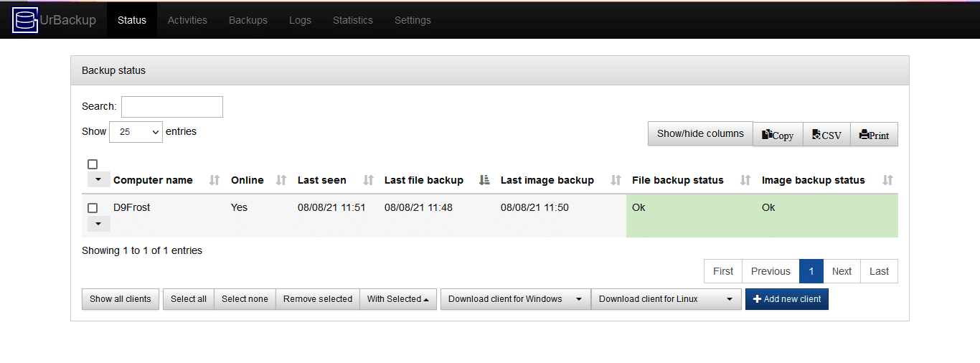980x363 pixels.
Task: Click File backup status sort icon
Action: (x=745, y=180)
